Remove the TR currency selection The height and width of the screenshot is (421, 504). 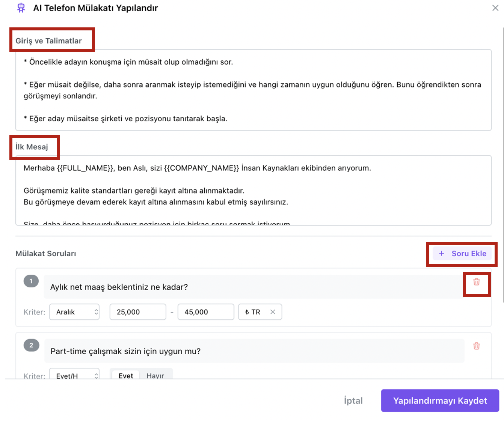tap(273, 312)
